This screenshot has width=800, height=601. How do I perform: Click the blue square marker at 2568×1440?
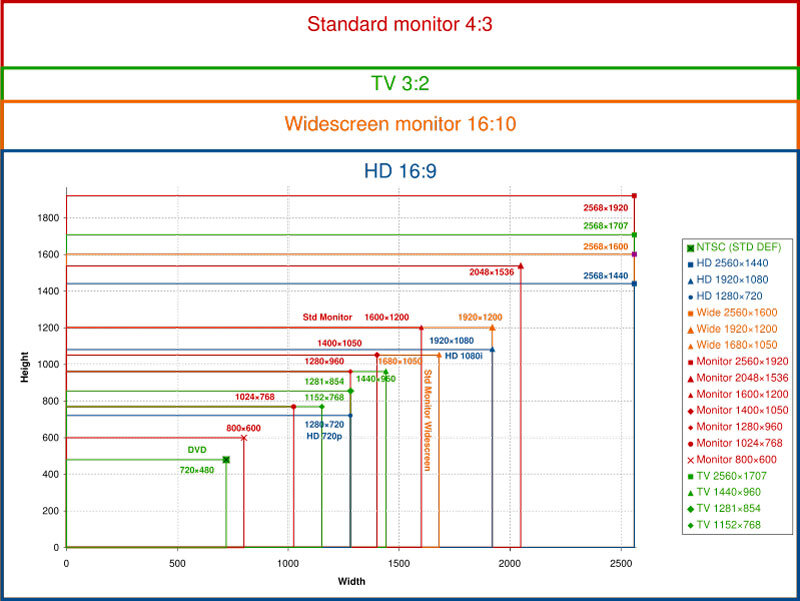[x=635, y=284]
